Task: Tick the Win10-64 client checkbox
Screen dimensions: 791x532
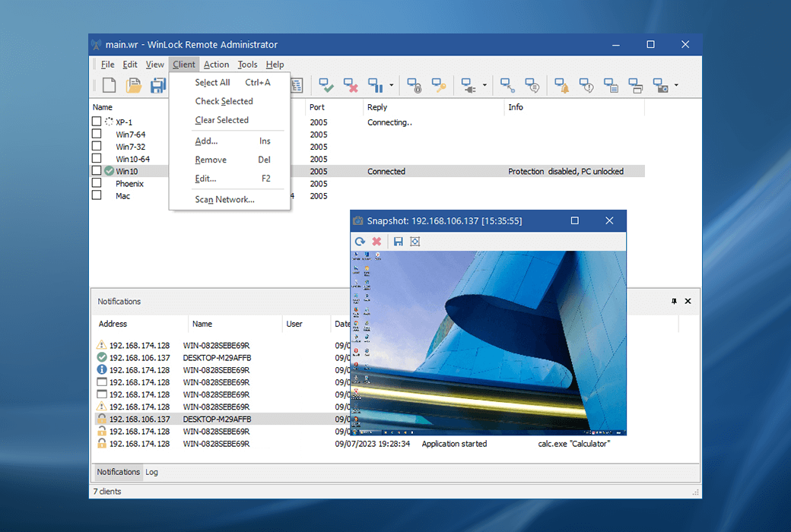Action: coord(97,158)
